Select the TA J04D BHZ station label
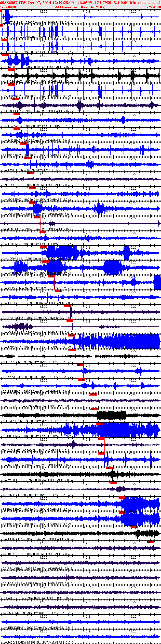Screen dimensions: 161x644 click(x=37, y=554)
